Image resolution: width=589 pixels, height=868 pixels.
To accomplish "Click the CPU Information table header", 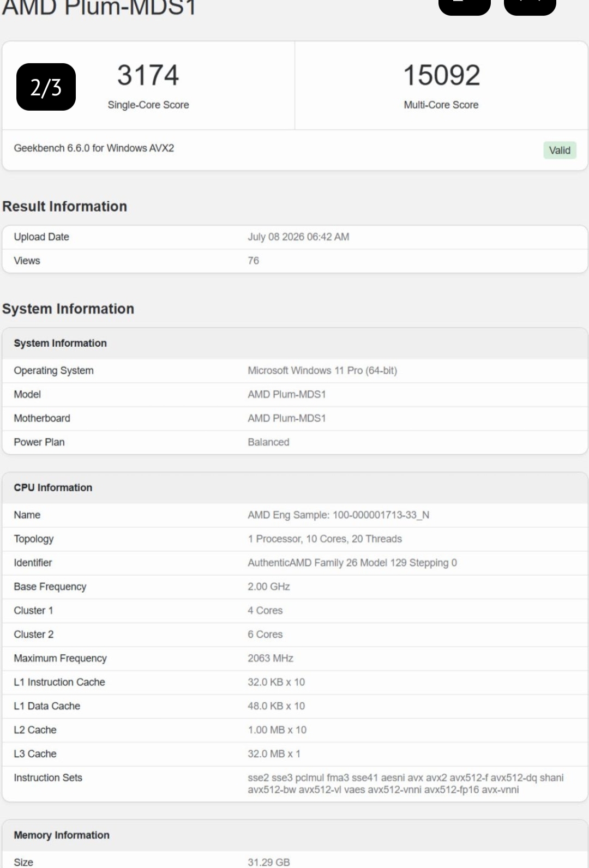I will (x=53, y=487).
